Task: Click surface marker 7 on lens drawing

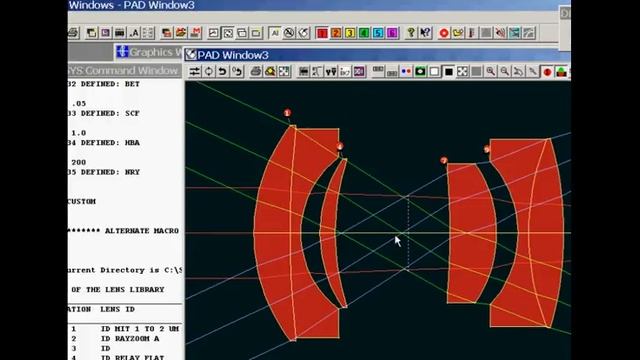Action: (444, 161)
